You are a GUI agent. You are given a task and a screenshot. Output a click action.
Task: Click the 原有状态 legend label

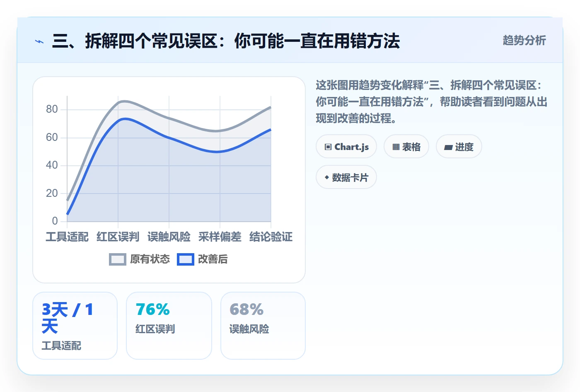(x=150, y=259)
